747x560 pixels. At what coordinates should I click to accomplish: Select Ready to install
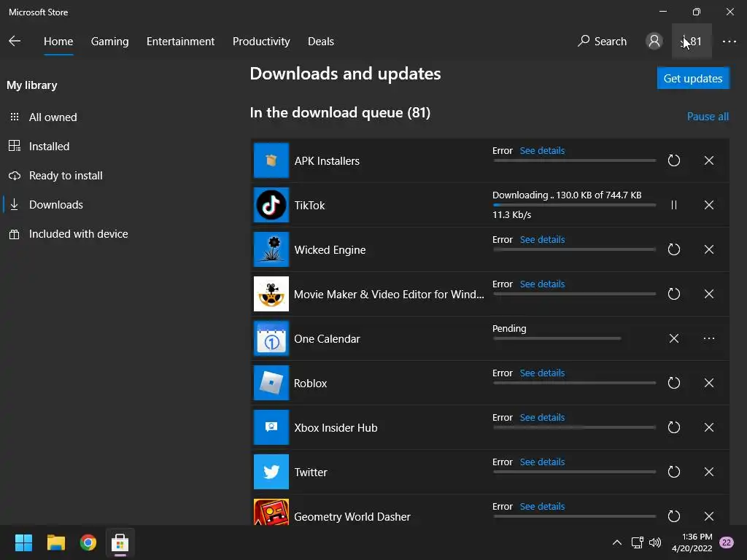click(55, 175)
